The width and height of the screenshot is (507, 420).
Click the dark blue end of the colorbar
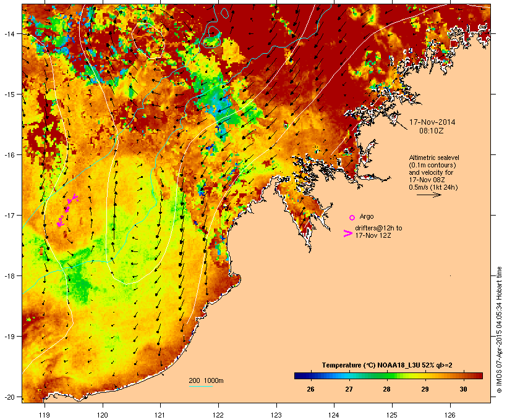tap(298, 376)
